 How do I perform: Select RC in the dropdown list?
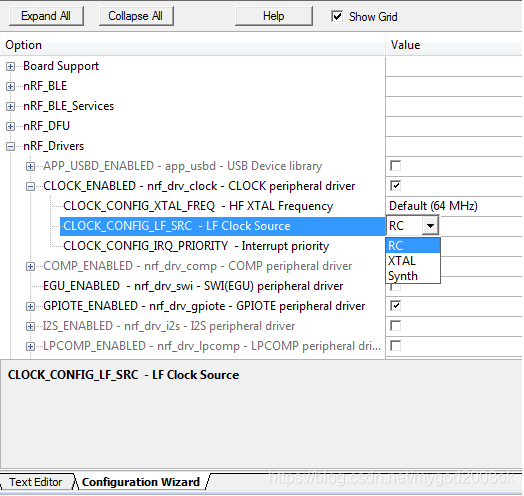413,246
